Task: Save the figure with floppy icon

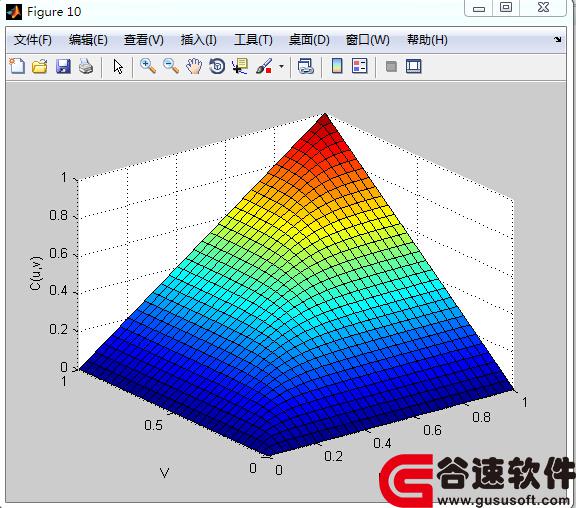Action: [63, 66]
